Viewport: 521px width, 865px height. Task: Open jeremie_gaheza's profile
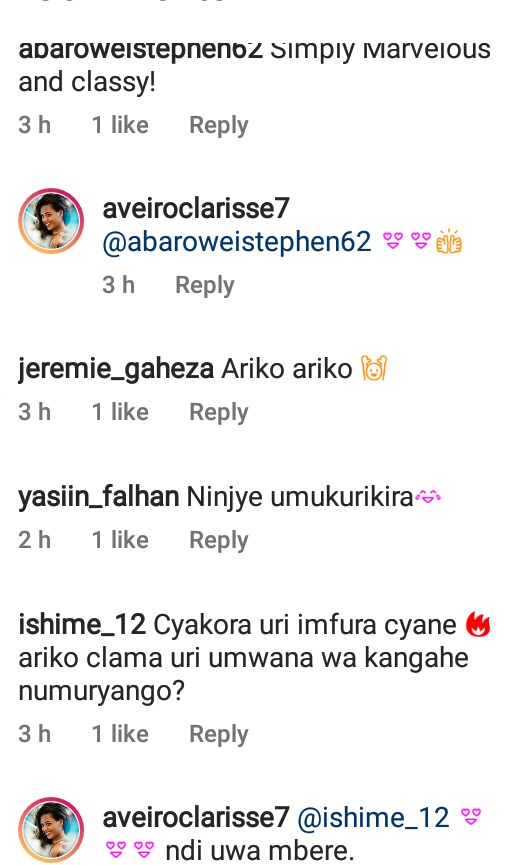tap(116, 369)
